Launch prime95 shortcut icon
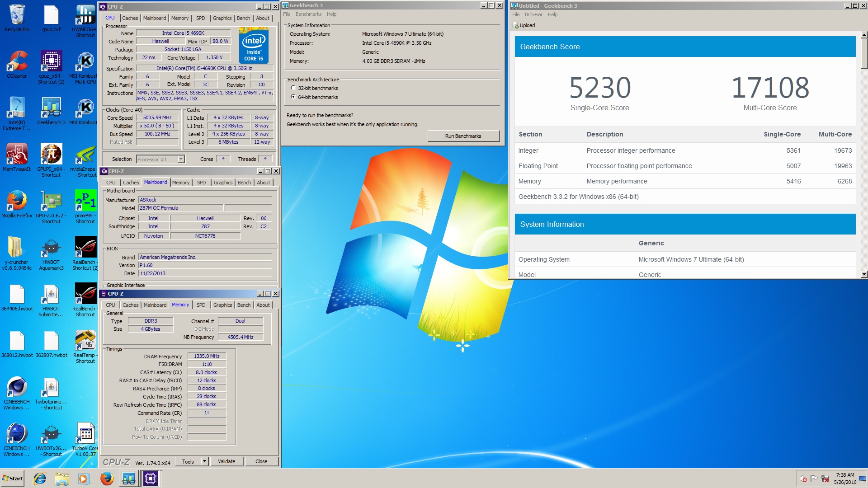Screen dimensions: 868x488 [85, 207]
